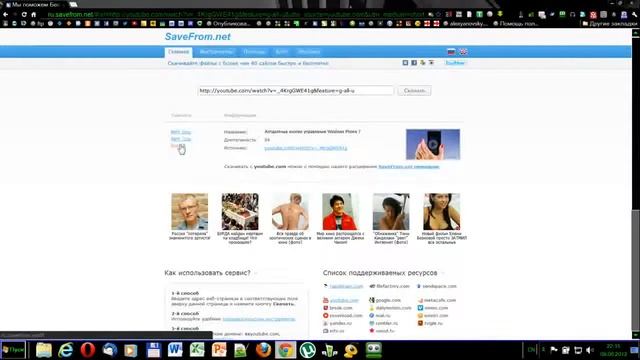Open the youtube.com source link in video info
640x360 pixels.
click(x=306, y=148)
